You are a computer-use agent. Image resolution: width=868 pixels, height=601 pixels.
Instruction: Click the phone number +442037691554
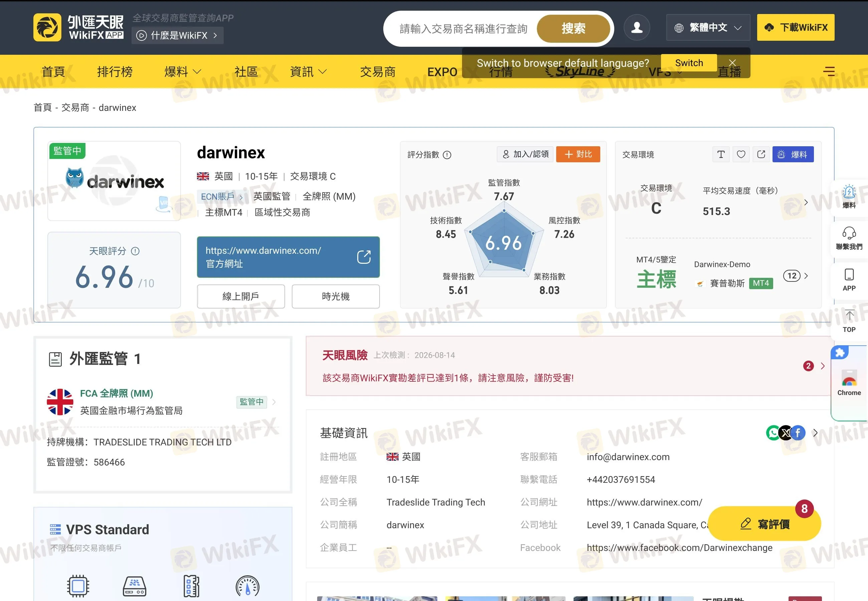tap(621, 479)
